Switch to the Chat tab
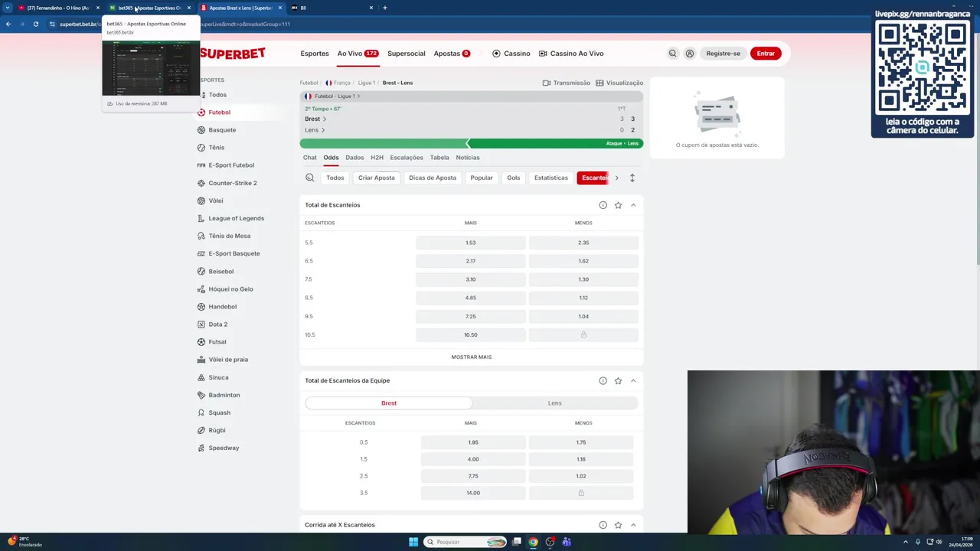 tap(309, 158)
